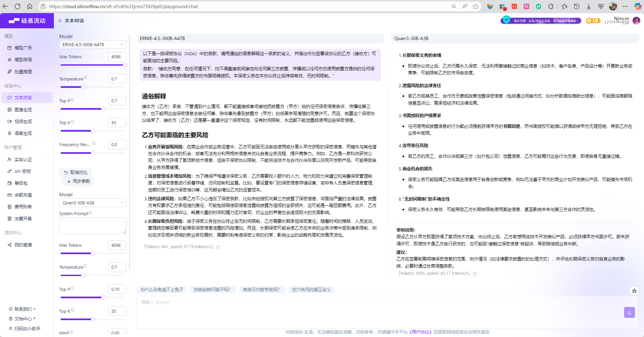Click the L0 level badge

coord(593,21)
